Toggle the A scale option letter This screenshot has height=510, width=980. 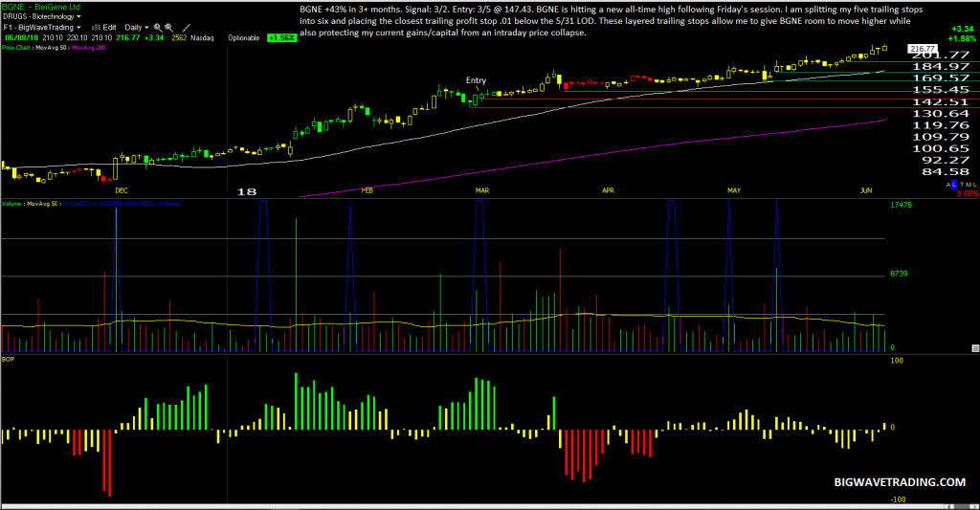tap(948, 185)
